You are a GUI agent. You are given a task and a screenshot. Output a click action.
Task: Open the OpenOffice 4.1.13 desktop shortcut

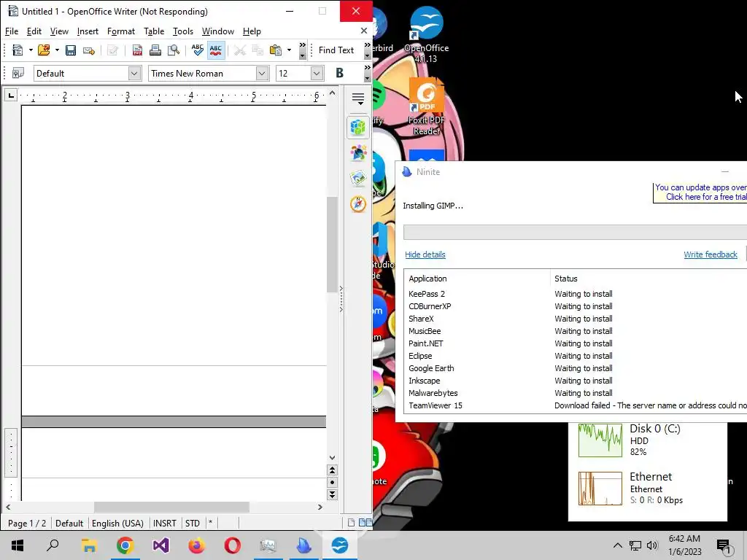426,36
